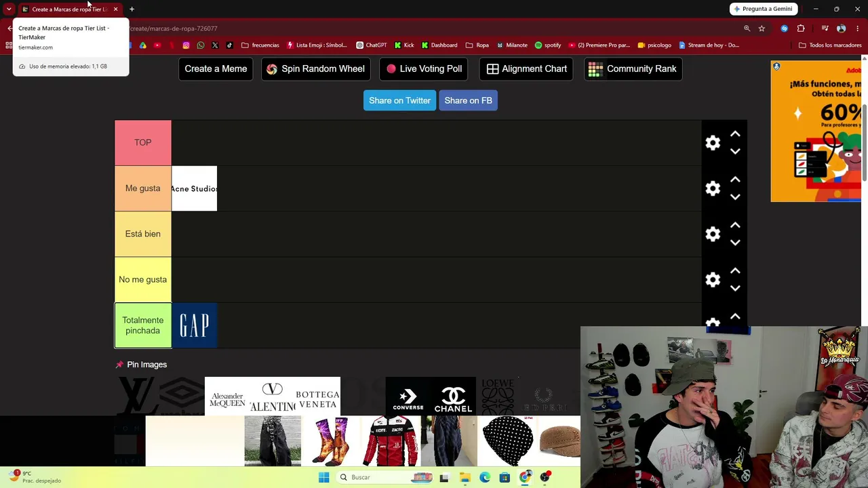Image resolution: width=868 pixels, height=488 pixels.
Task: Select the Está bien tier label
Action: coord(143,234)
